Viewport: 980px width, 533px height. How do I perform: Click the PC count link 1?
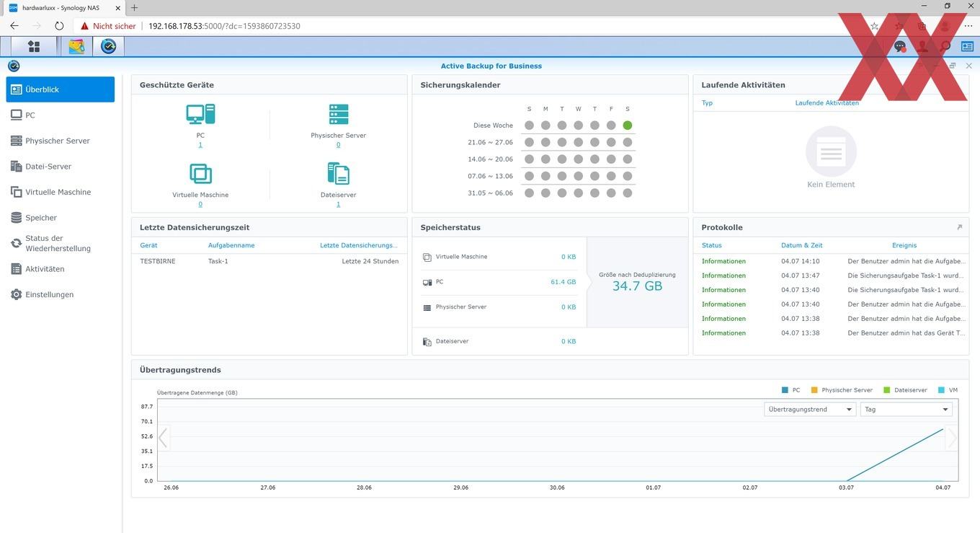(x=200, y=145)
